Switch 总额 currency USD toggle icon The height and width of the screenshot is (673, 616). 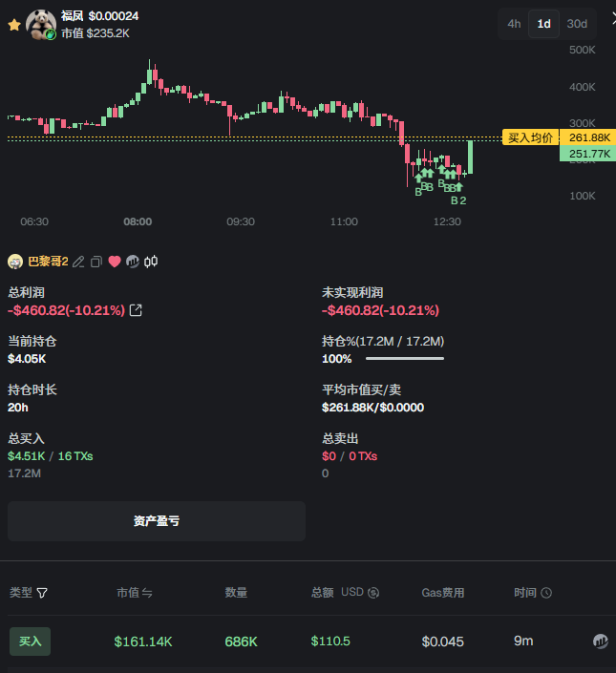point(373,593)
